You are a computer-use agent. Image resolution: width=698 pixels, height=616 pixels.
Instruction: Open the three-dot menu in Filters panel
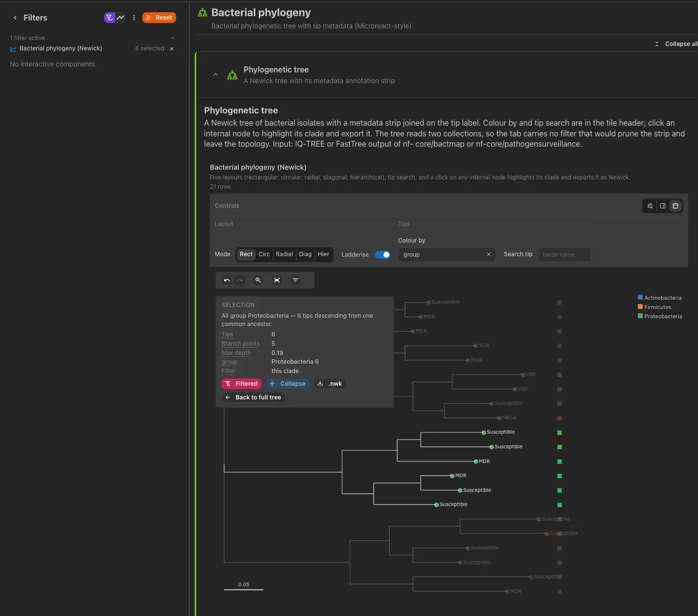coord(134,18)
